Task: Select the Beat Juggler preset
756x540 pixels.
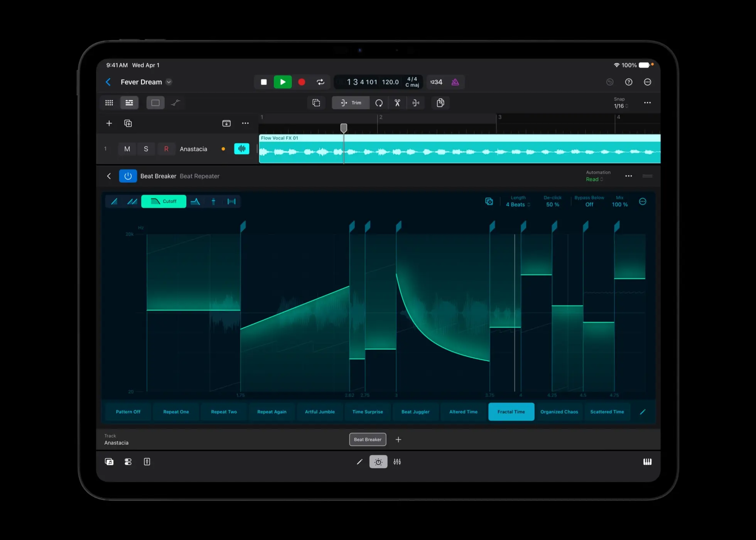Action: [x=415, y=412]
